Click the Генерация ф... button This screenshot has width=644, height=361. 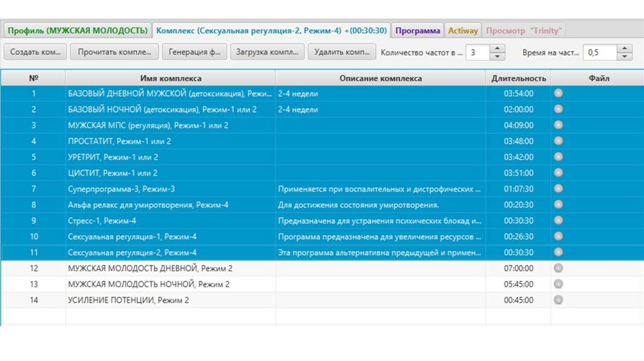coord(194,52)
